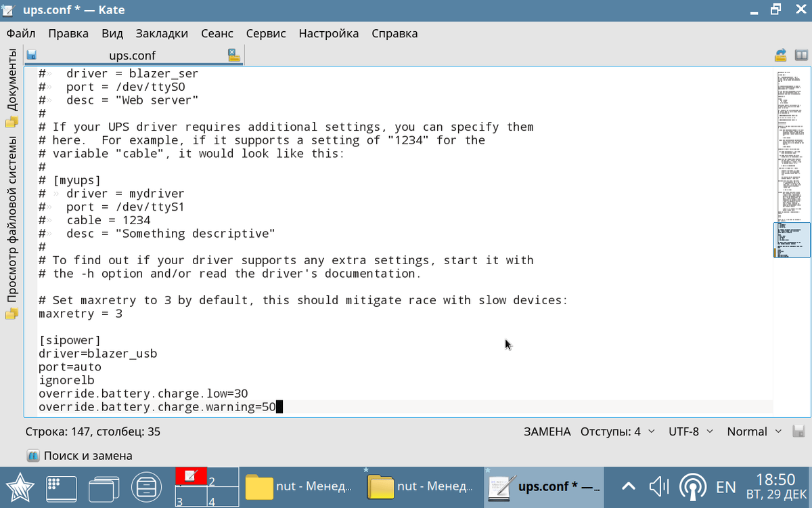Open the Поиск и замена panel
This screenshot has height=508, width=812.
(x=80, y=456)
